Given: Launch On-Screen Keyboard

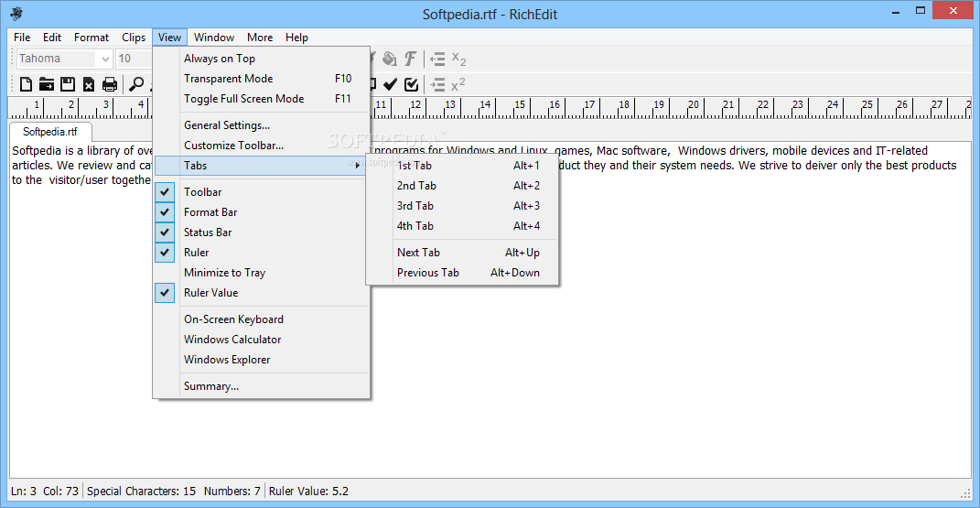Looking at the screenshot, I should click(262, 319).
